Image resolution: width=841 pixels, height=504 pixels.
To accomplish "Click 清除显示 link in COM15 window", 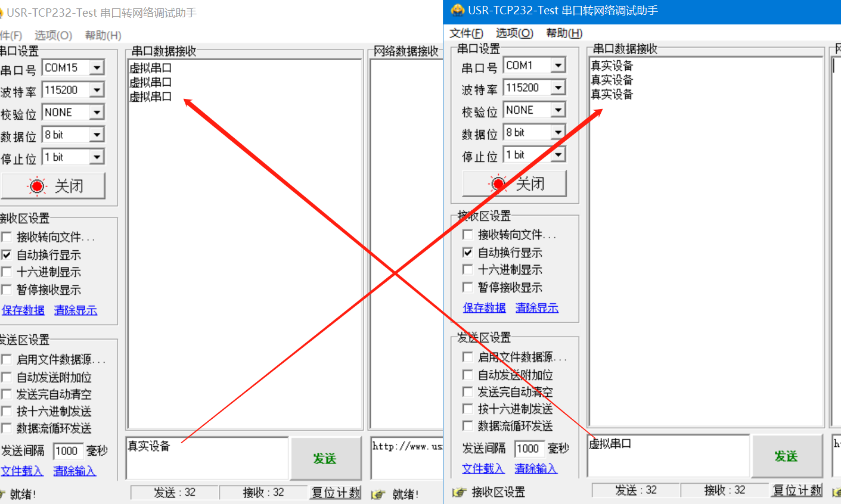I will [76, 310].
